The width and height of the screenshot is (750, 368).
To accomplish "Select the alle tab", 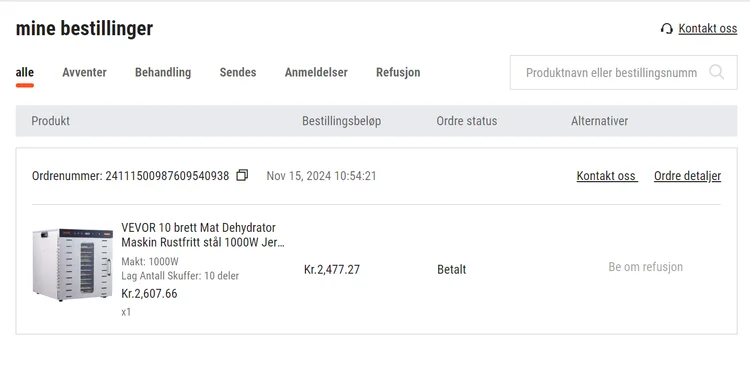I will [x=25, y=72].
